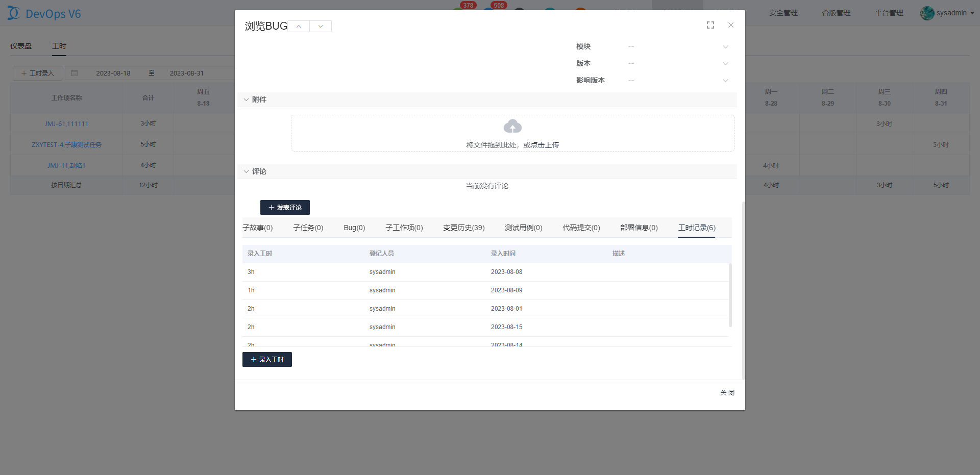Image resolution: width=980 pixels, height=475 pixels.
Task: Click the work log table scrollbar
Action: click(730, 295)
